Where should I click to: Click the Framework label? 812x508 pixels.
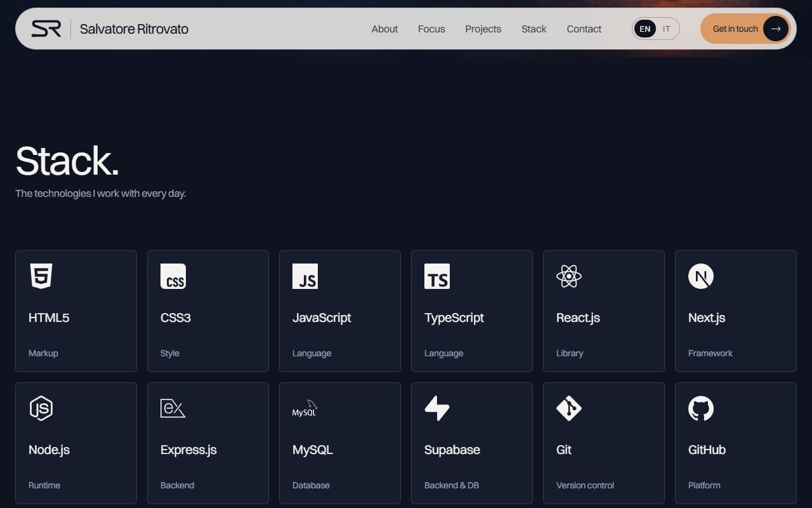tap(710, 353)
